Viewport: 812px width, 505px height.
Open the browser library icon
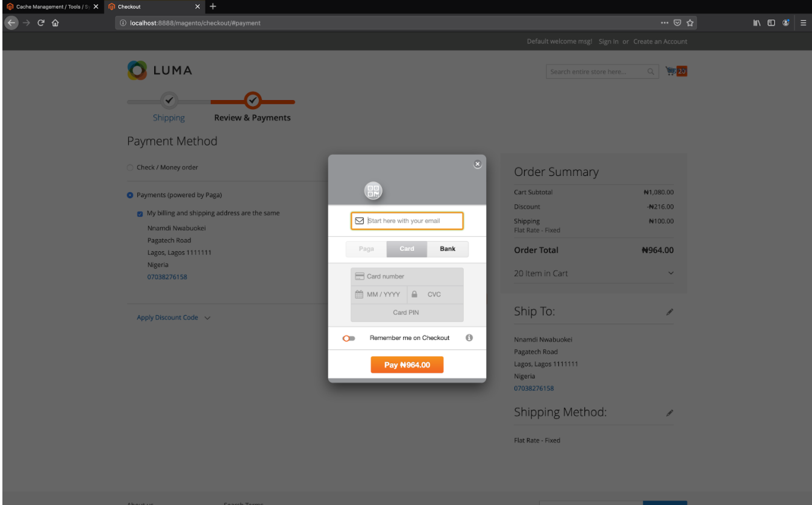pos(757,23)
